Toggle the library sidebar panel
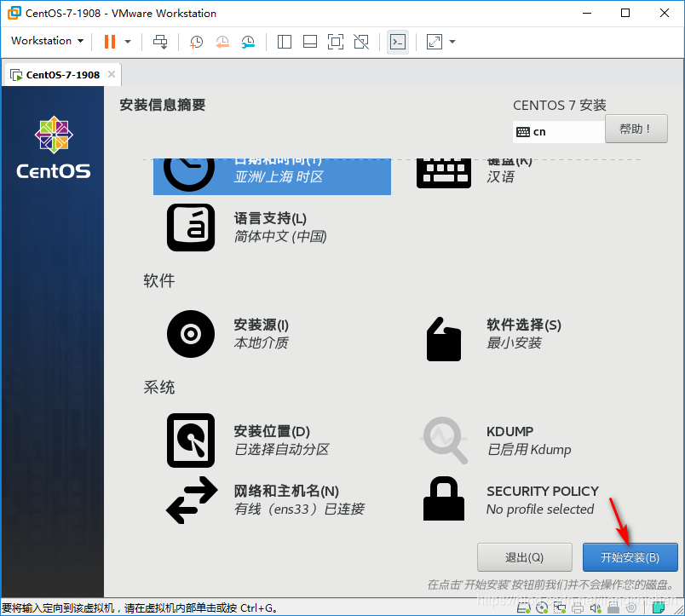 coord(285,41)
